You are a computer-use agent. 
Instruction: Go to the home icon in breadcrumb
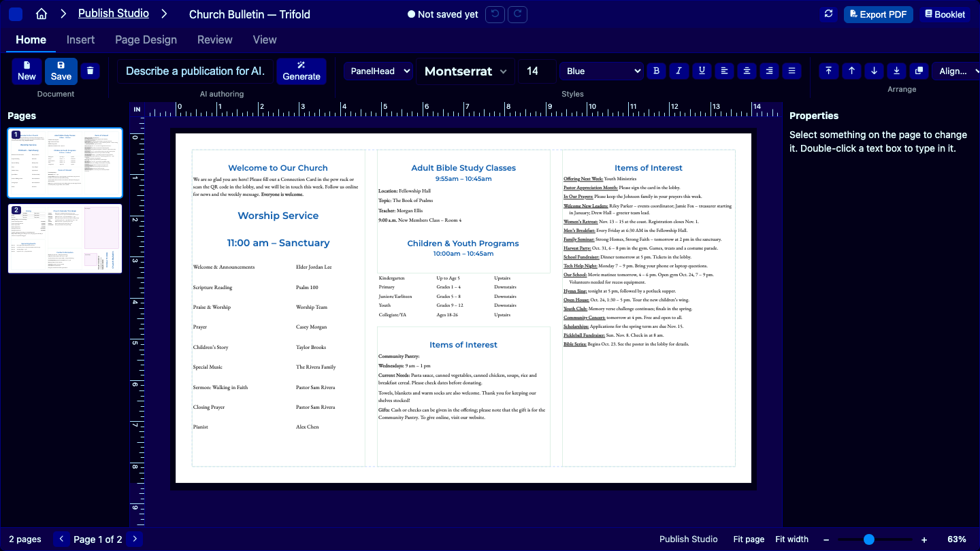click(42, 14)
